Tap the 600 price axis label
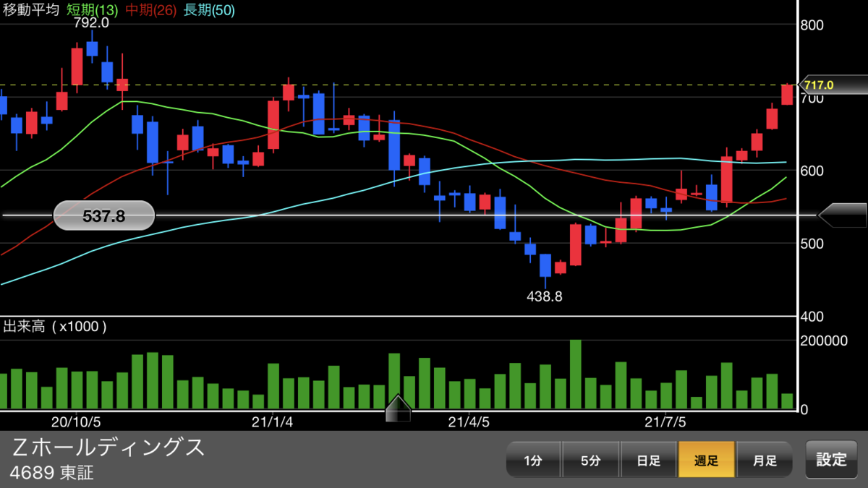This screenshot has width=868, height=488. [x=814, y=171]
